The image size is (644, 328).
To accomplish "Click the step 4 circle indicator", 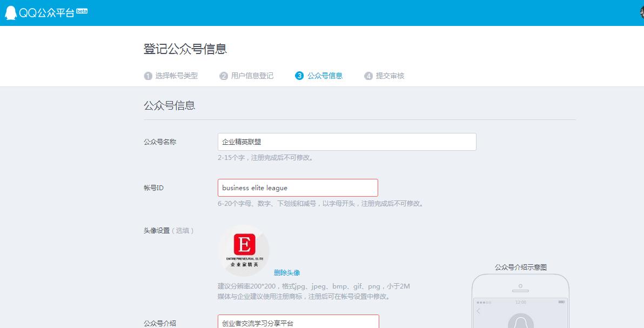I will coord(370,76).
